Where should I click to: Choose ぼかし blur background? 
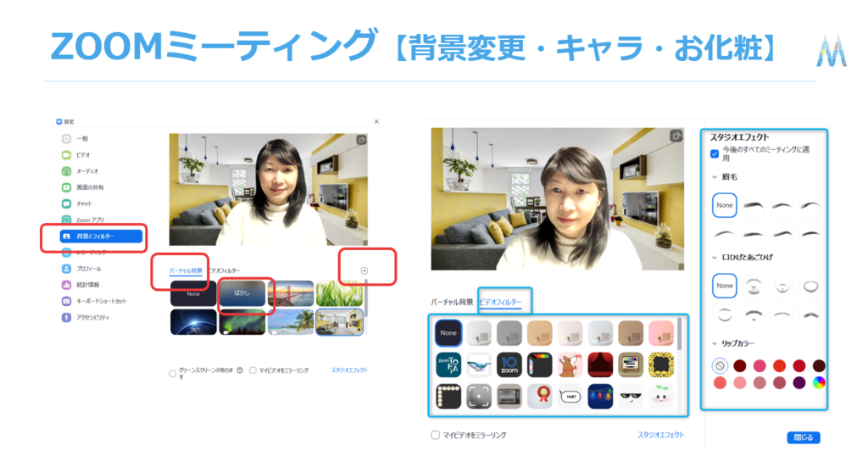242,293
